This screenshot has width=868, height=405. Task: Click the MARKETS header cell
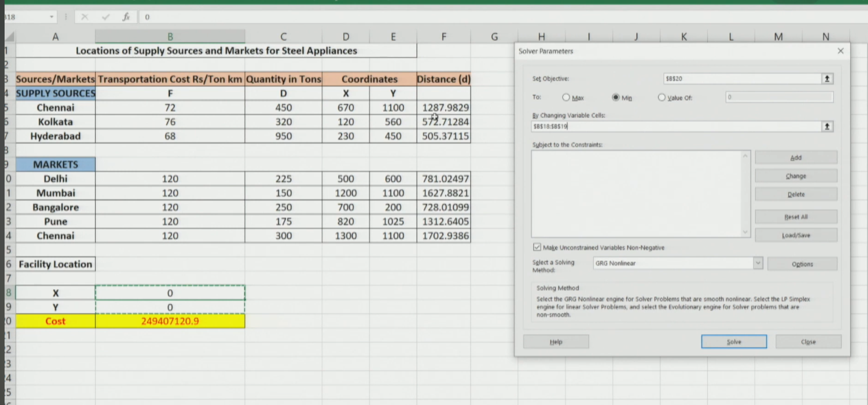click(55, 164)
